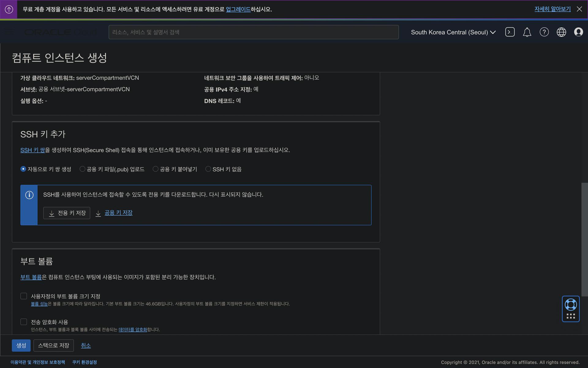
Task: Click the help question mark icon
Action: (x=544, y=32)
